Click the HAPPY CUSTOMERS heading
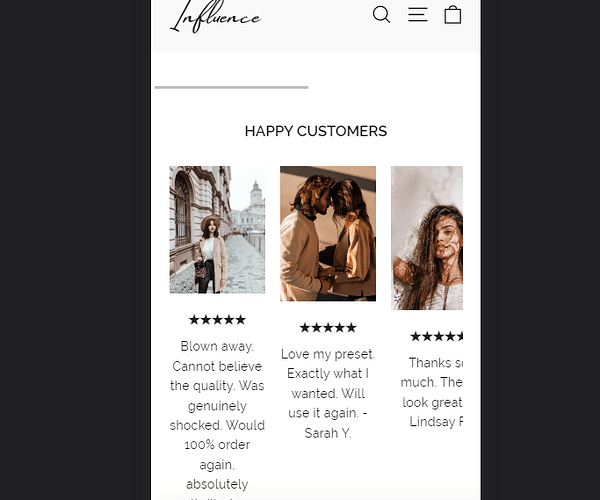The width and height of the screenshot is (600, 500). click(316, 131)
